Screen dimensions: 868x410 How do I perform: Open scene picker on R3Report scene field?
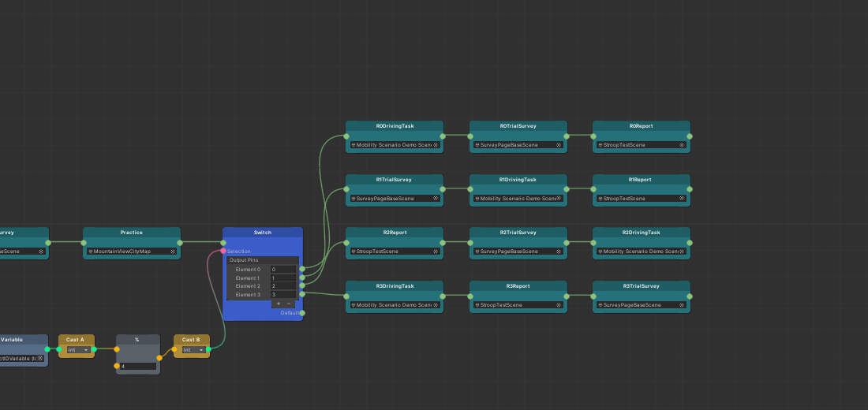559,305
